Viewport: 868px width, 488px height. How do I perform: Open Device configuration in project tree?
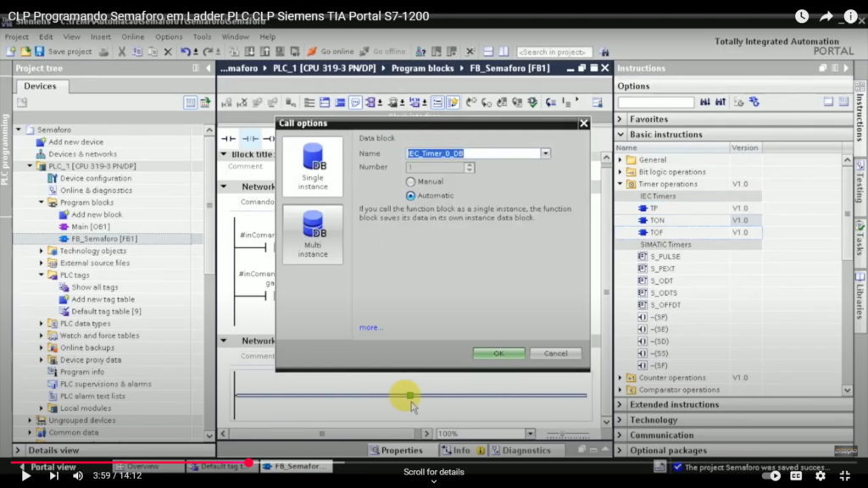tap(95, 178)
